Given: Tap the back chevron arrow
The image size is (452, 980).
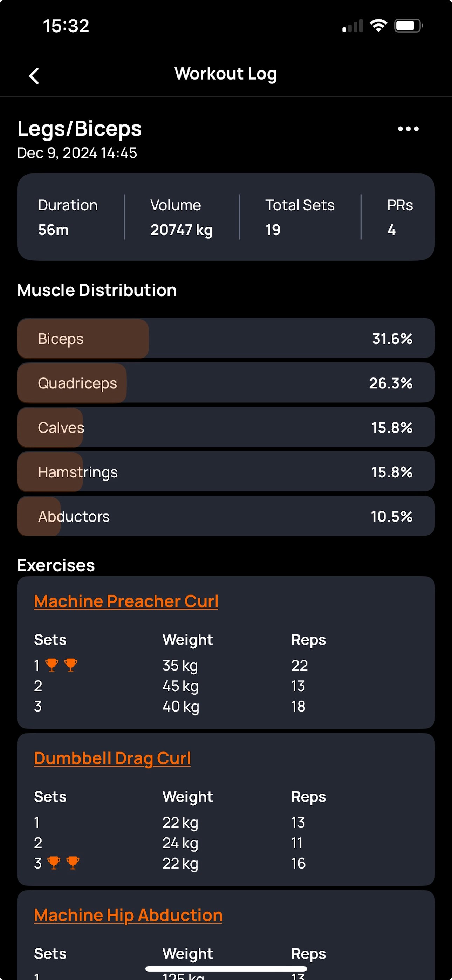Looking at the screenshot, I should click(x=34, y=76).
